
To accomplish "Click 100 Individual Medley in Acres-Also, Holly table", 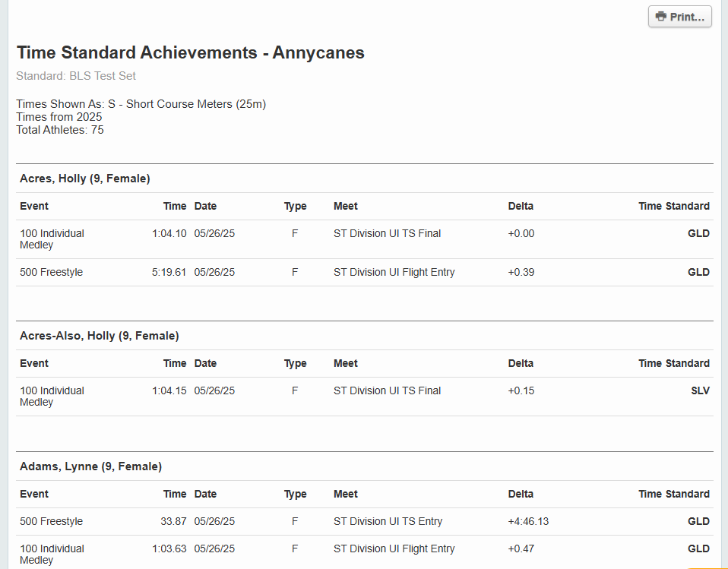I will (52, 397).
